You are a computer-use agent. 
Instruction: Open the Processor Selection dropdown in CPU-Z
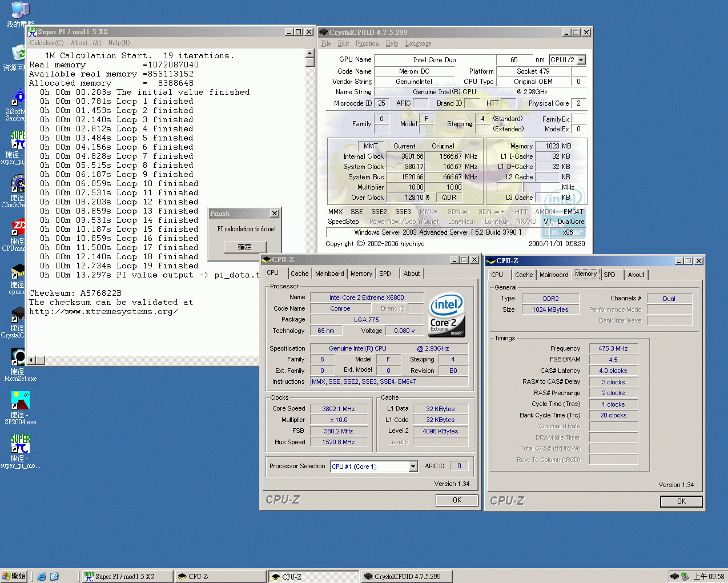click(x=412, y=466)
